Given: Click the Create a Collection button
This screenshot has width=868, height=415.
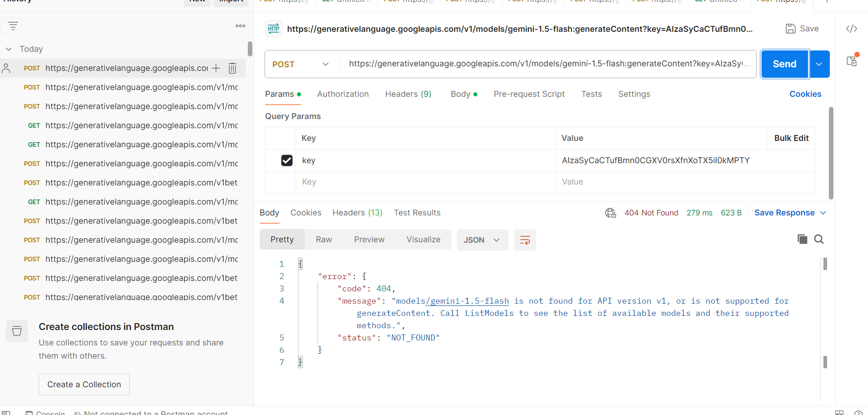Looking at the screenshot, I should (x=84, y=385).
